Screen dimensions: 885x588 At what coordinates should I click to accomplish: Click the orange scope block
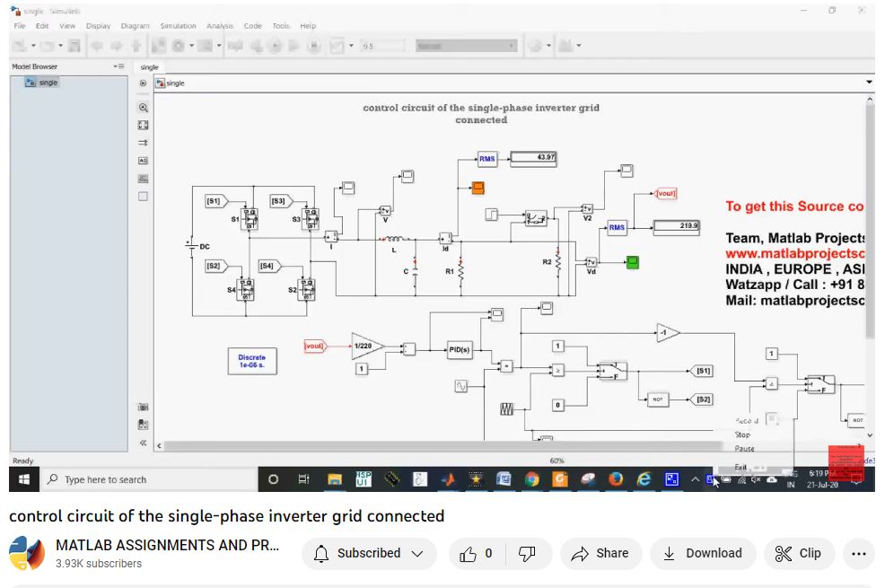click(478, 188)
